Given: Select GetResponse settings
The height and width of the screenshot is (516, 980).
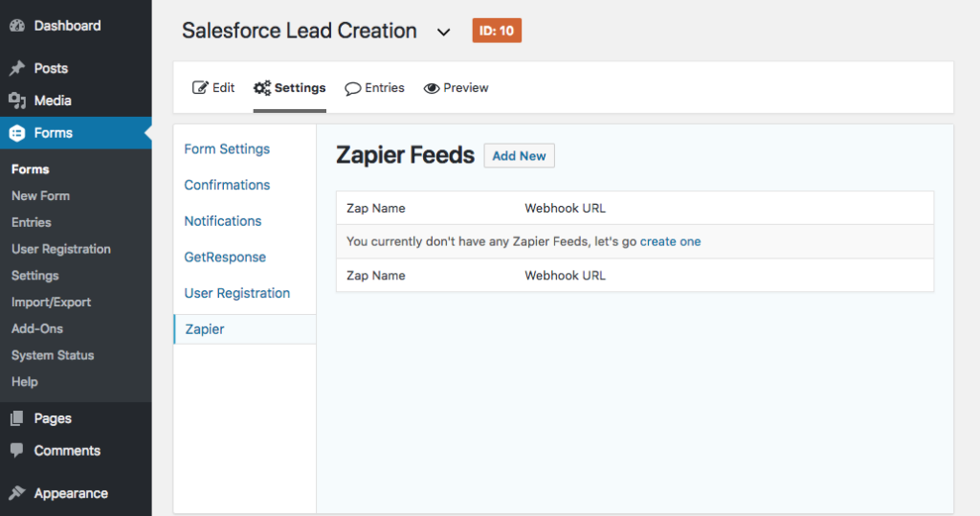Looking at the screenshot, I should tap(225, 258).
